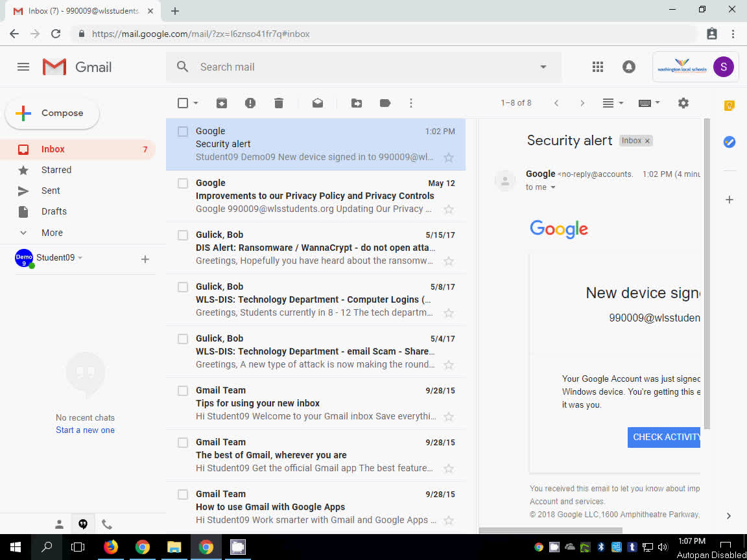The height and width of the screenshot is (560, 747).
Task: Open Gmail settings gear
Action: coord(683,102)
